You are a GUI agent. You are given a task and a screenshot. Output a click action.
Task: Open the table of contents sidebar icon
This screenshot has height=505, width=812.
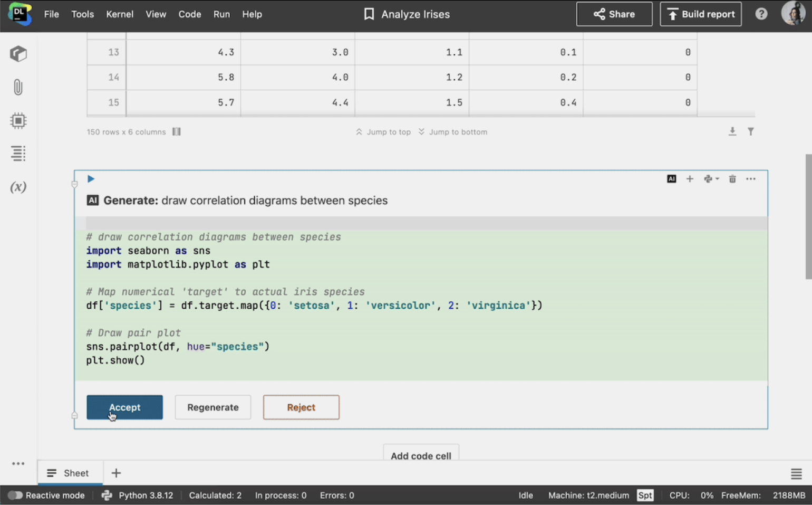tap(18, 154)
